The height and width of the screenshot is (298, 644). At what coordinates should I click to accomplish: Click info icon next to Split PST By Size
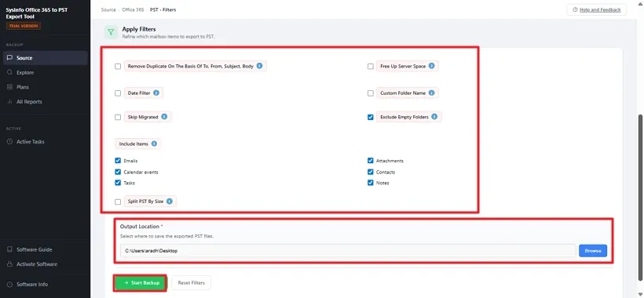(169, 202)
